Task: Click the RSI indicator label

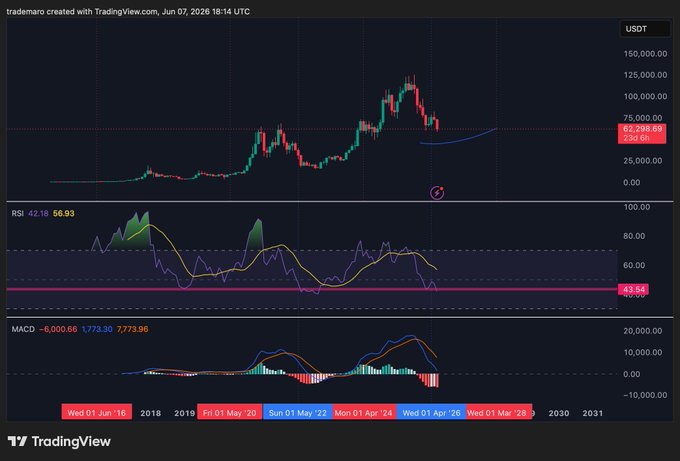Action: (x=17, y=213)
